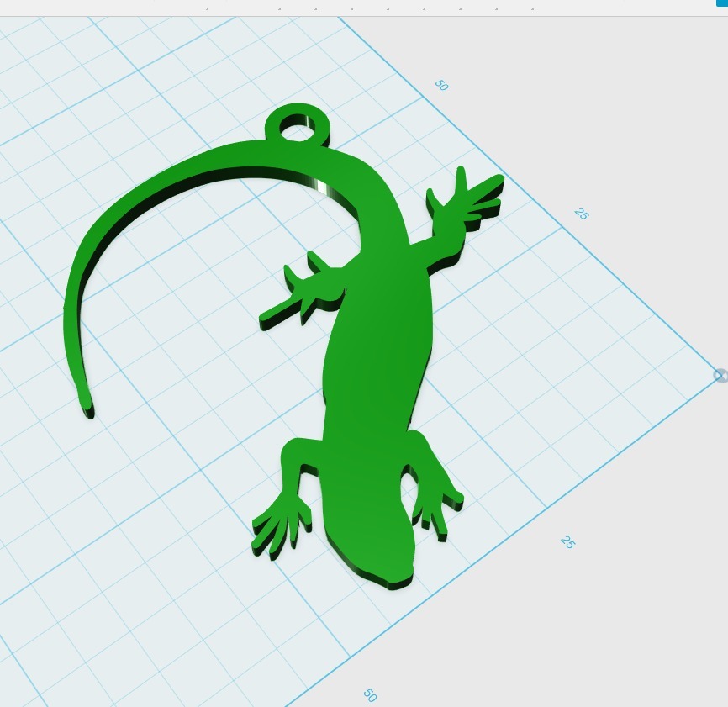Click the 50 grid label near the top
The width and height of the screenshot is (728, 707).
440,84
